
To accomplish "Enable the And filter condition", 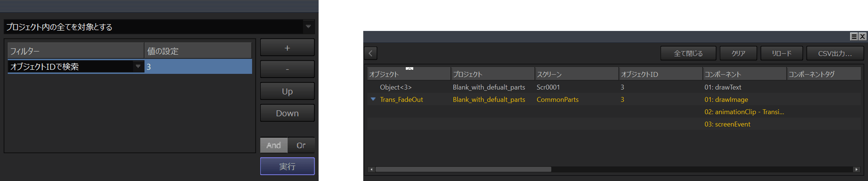I will pos(274,145).
